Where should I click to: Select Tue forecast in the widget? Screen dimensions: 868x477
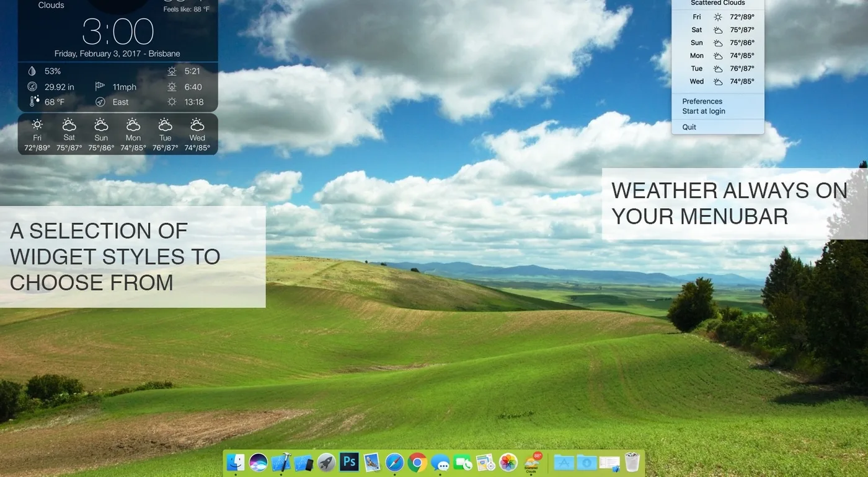click(x=166, y=134)
